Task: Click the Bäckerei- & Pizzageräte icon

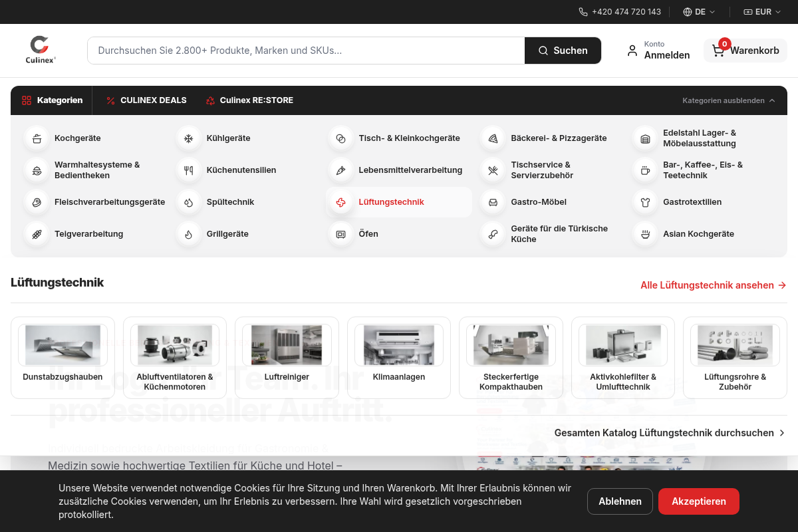Action: point(493,138)
